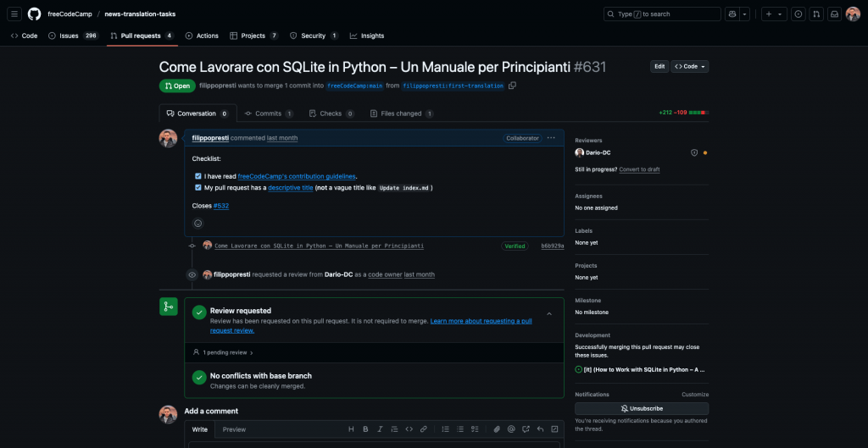Insert a link with the link icon
868x448 pixels.
tap(424, 429)
